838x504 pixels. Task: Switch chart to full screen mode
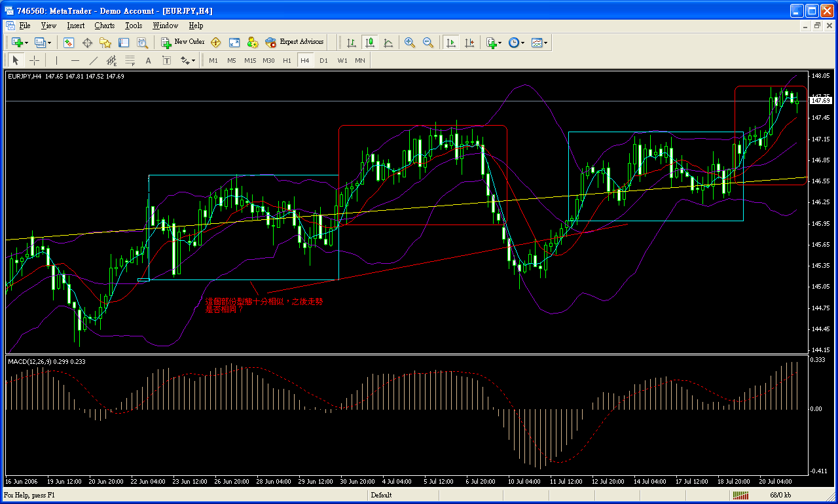(234, 43)
